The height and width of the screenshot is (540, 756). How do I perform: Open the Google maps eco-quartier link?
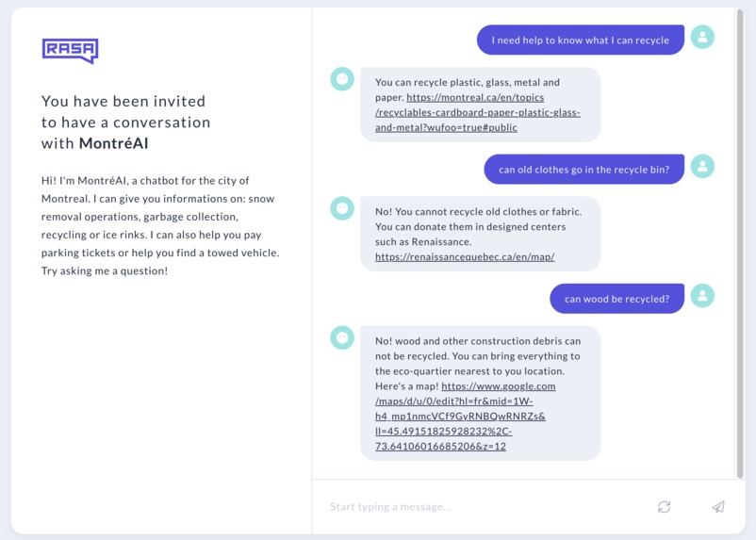point(466,417)
